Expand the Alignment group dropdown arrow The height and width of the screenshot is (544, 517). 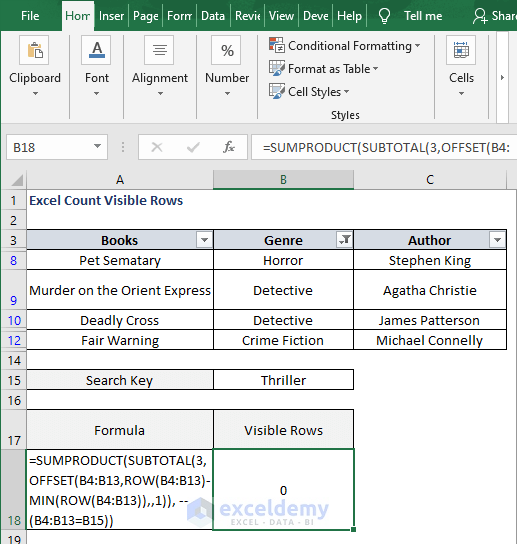point(160,93)
